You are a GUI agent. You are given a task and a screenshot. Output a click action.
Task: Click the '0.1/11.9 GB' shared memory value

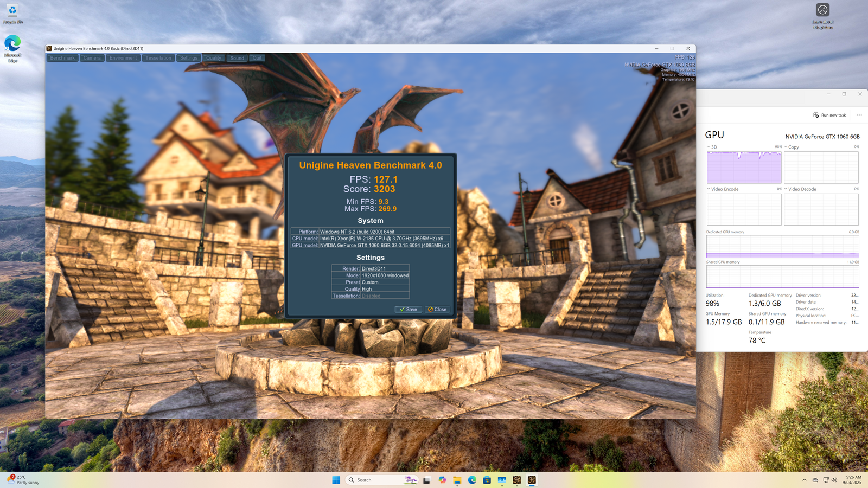(767, 322)
